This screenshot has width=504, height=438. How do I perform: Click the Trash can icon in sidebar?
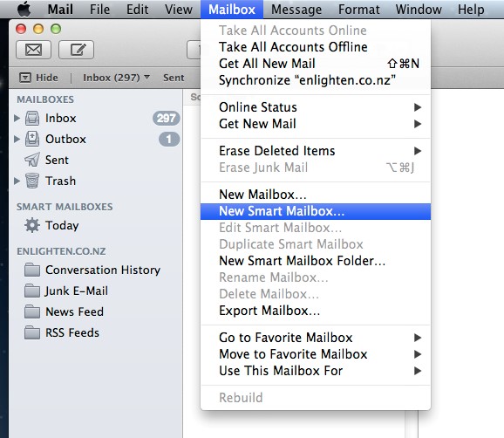32,181
